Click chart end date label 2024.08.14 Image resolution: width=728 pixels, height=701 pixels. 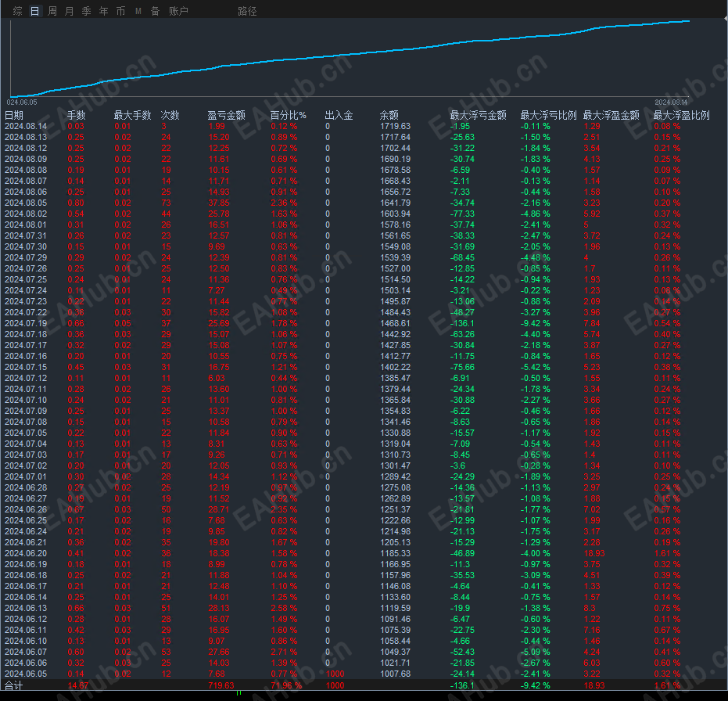pos(671,102)
